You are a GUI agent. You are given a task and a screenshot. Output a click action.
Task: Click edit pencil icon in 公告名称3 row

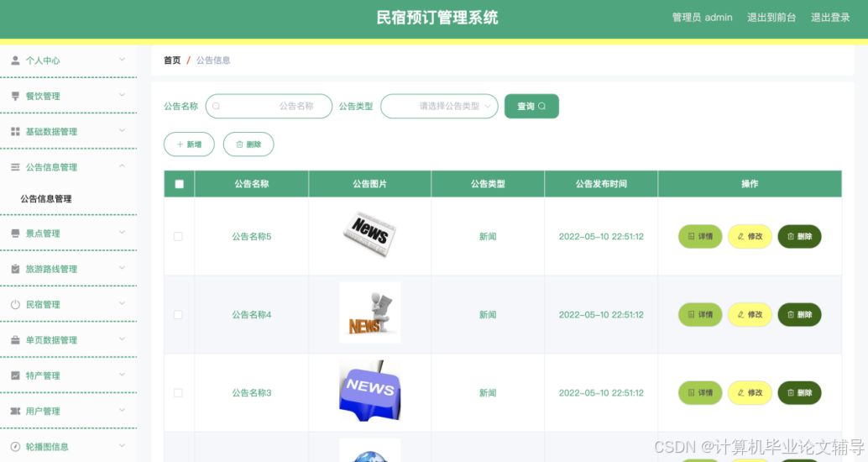(740, 393)
